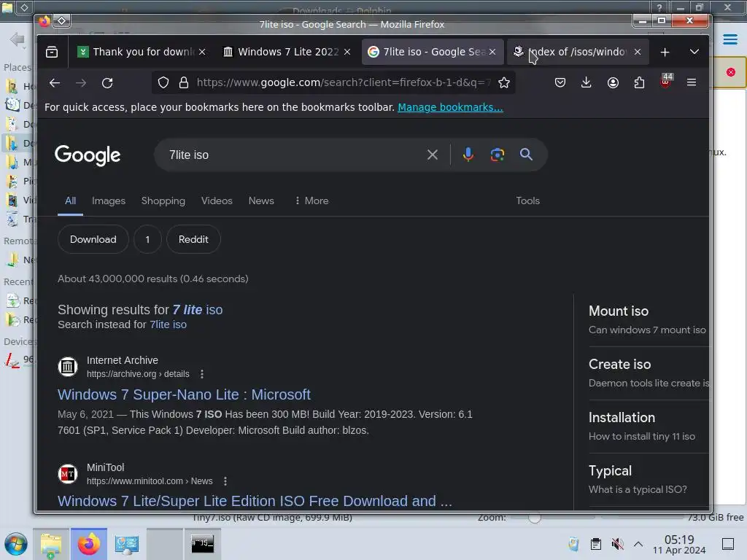The height and width of the screenshot is (560, 747).
Task: Select the News search tab
Action: tap(261, 201)
